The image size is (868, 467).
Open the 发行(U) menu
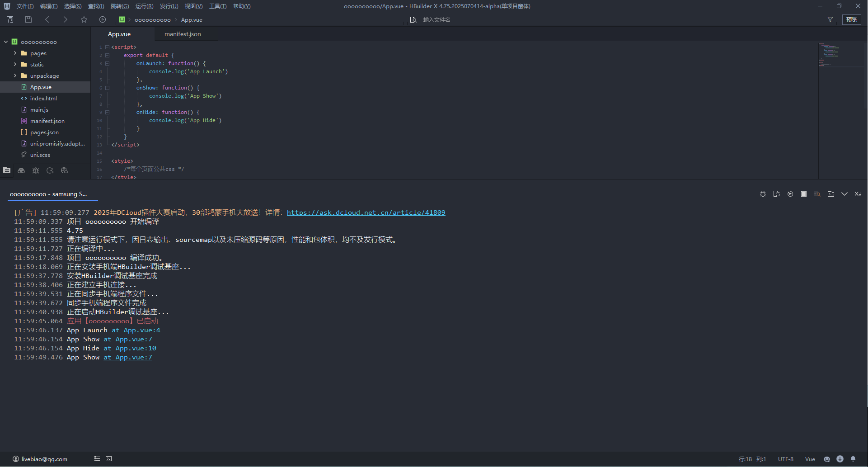click(169, 6)
